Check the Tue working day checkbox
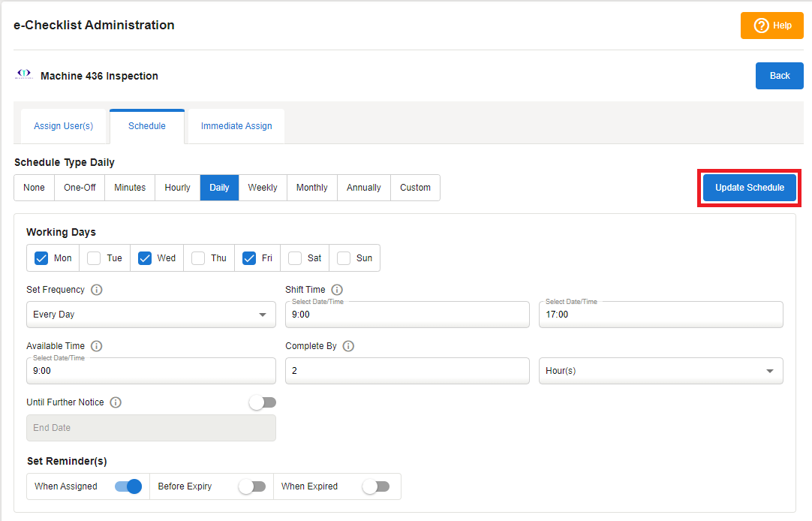Image resolution: width=812 pixels, height=521 pixels. pyautogui.click(x=94, y=258)
